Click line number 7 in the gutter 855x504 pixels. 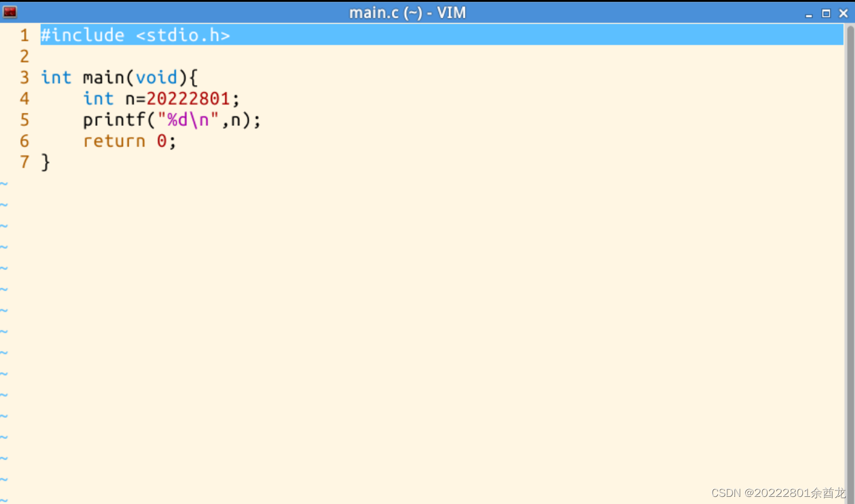coord(24,162)
